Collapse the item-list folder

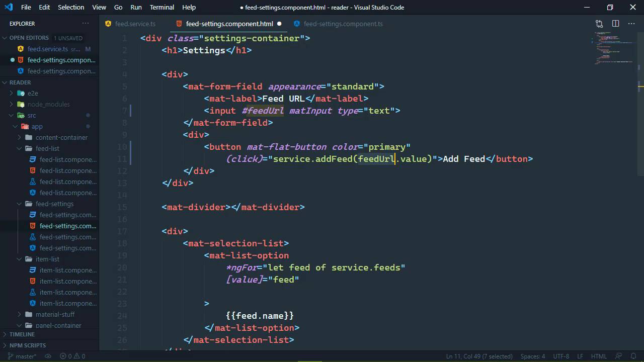pyautogui.click(x=49, y=259)
